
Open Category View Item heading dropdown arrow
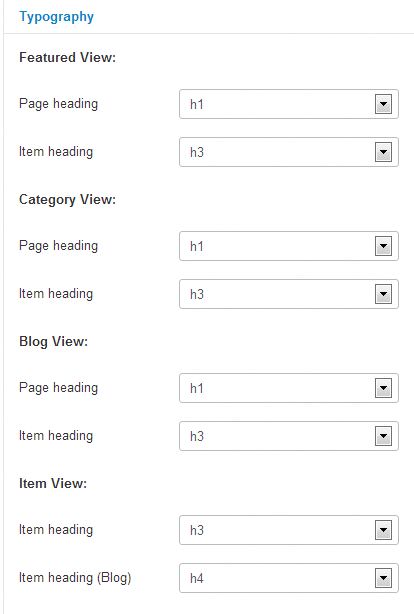point(383,294)
